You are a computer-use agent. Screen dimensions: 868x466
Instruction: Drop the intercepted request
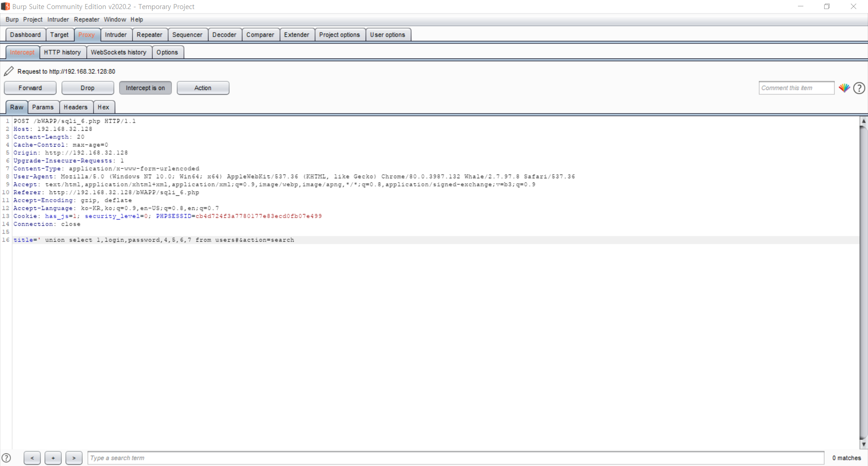pyautogui.click(x=88, y=88)
